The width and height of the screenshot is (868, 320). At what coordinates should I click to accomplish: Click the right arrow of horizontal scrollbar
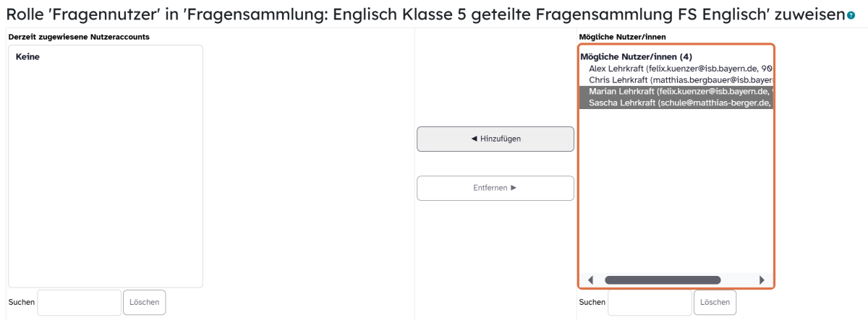click(x=762, y=280)
